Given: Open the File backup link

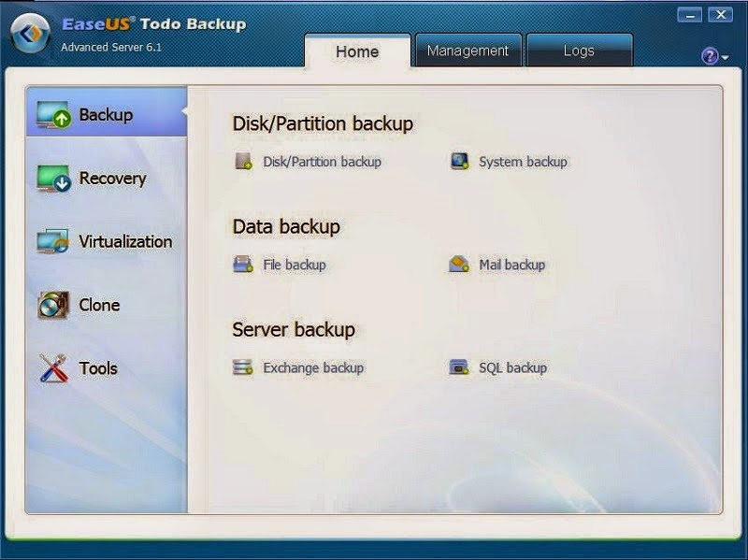Looking at the screenshot, I should click(295, 265).
